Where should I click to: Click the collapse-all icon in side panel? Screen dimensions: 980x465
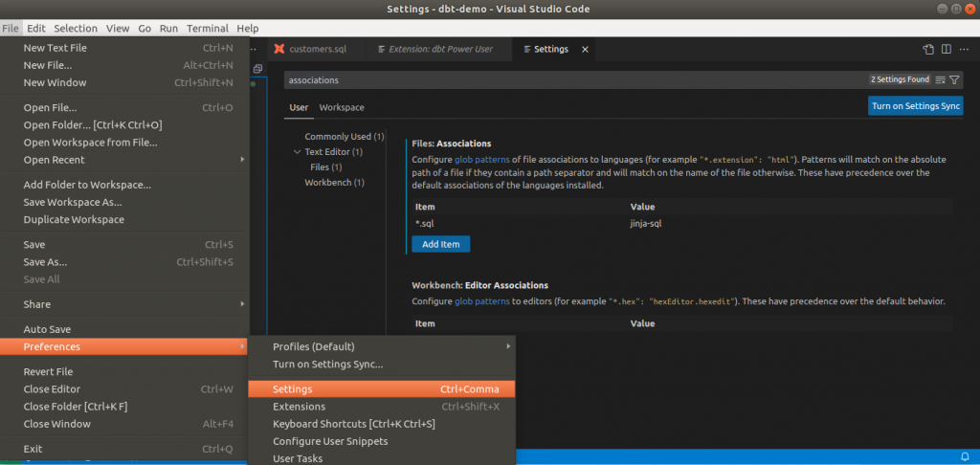pos(257,69)
